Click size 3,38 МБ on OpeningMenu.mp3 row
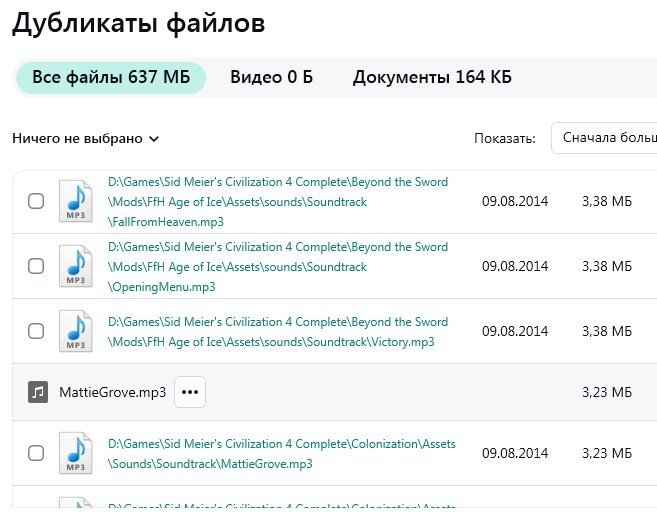Image resolution: width=657 pixels, height=523 pixels. point(607,266)
